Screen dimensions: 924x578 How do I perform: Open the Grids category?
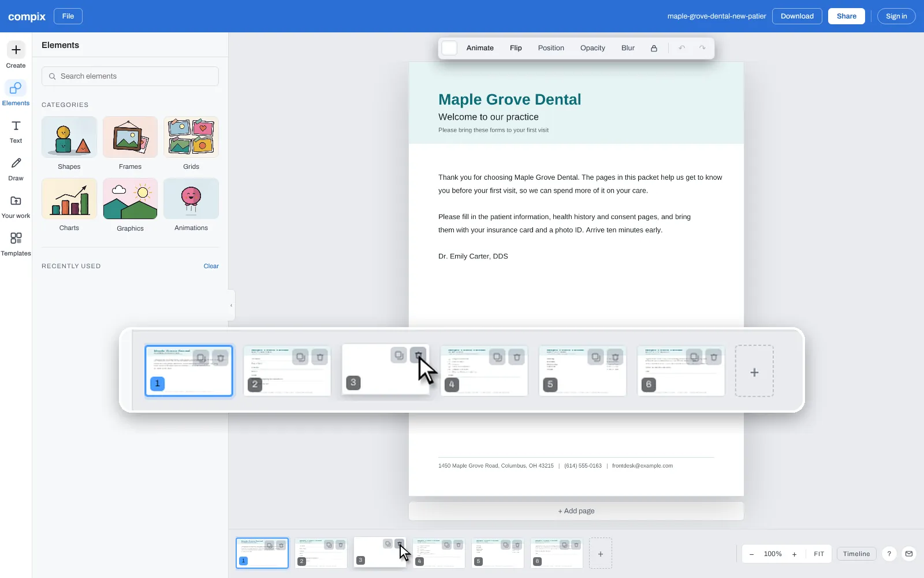pos(191,143)
